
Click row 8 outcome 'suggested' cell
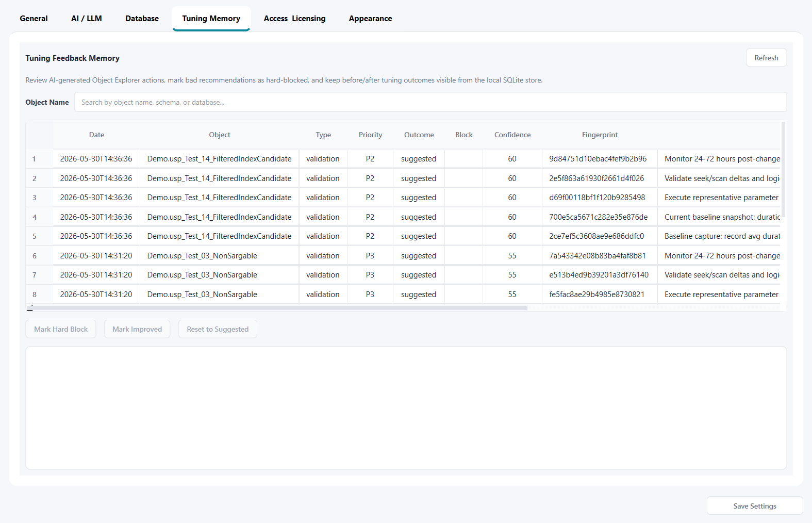(419, 295)
